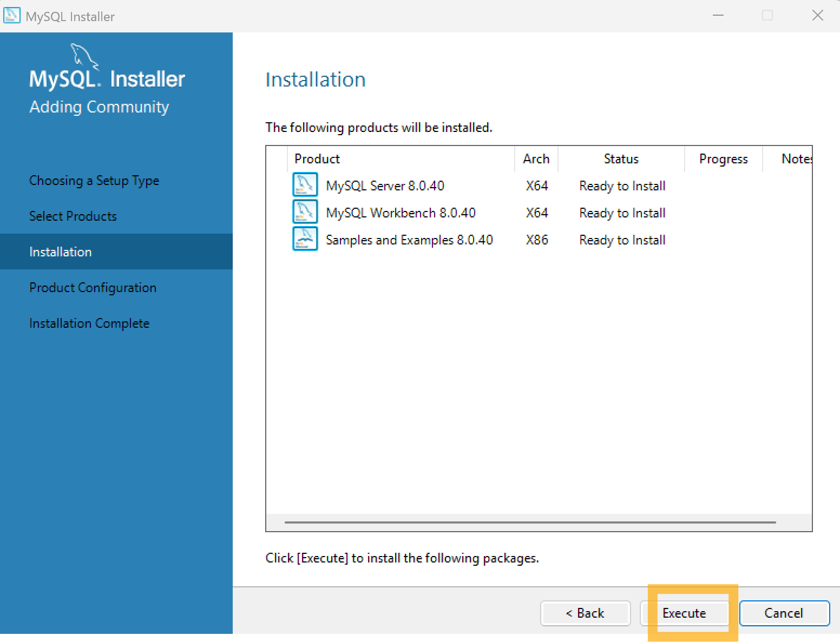Select the MySQL Server 8.0.40 row name
This screenshot has height=642, width=840.
coord(385,186)
